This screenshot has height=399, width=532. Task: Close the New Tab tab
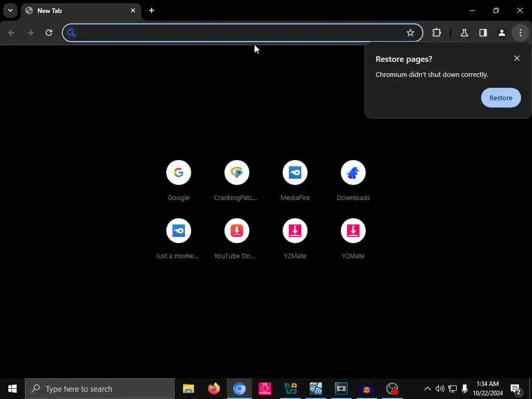coord(132,10)
